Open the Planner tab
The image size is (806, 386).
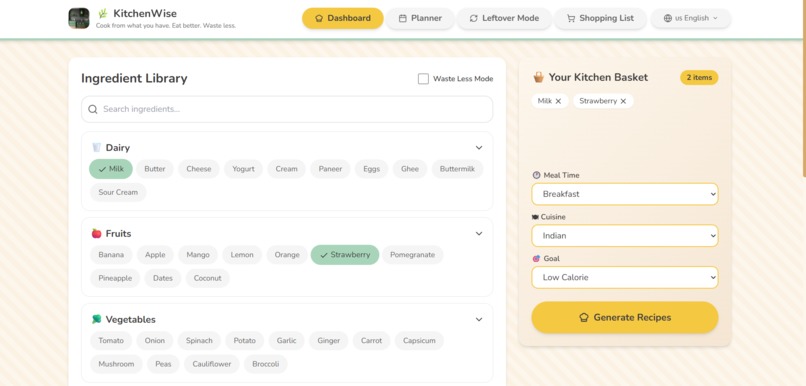tap(420, 18)
